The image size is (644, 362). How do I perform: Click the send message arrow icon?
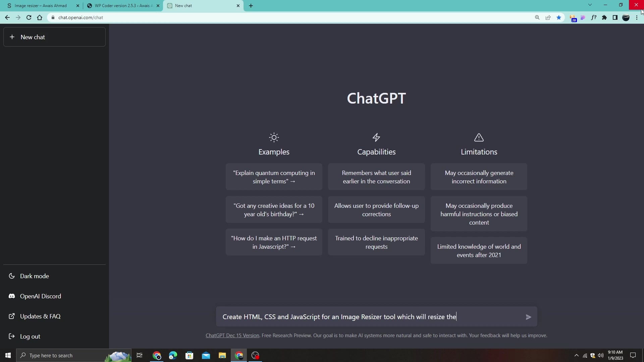coord(528,317)
